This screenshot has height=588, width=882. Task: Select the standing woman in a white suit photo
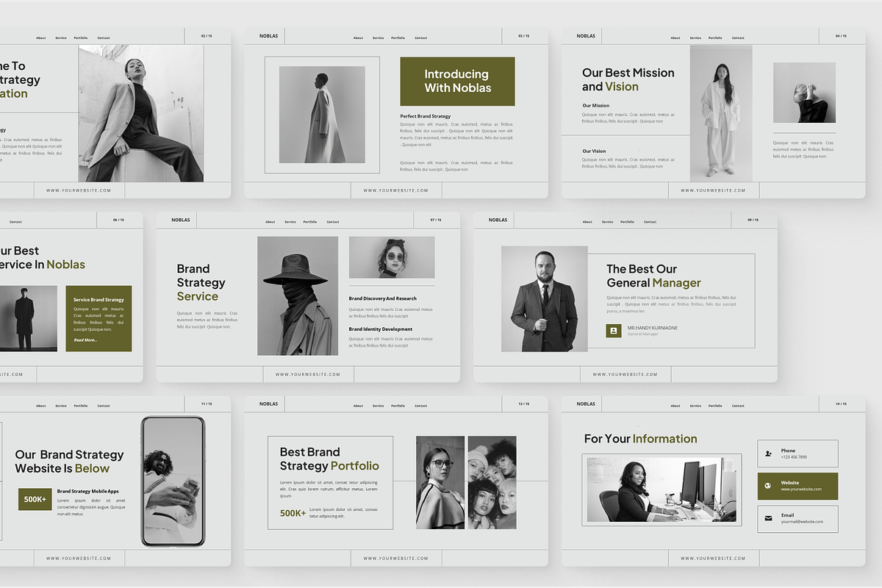pyautogui.click(x=721, y=113)
